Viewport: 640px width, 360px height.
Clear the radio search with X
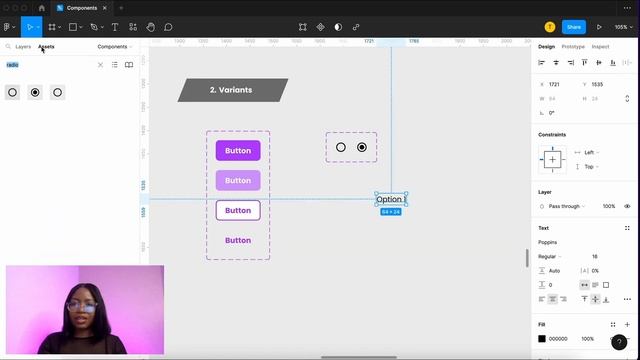(100, 65)
